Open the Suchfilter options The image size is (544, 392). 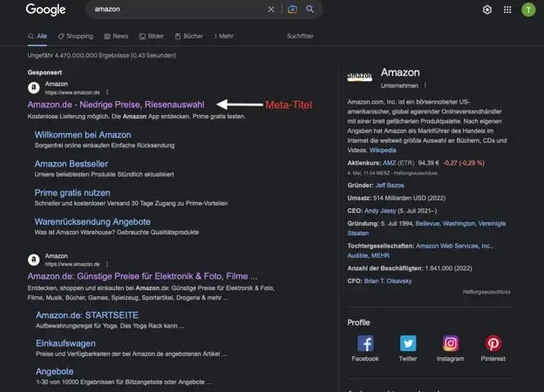300,36
